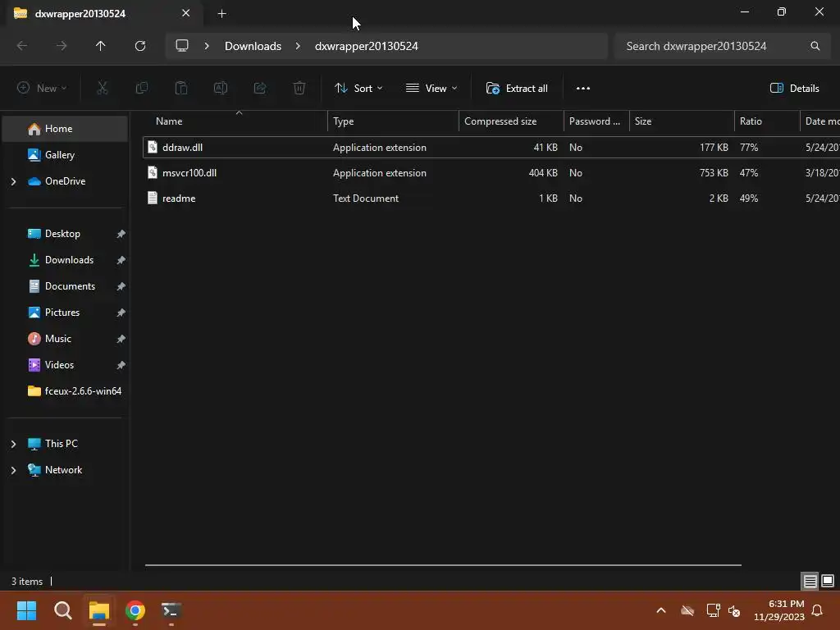Switch to large thumbnails view icon
This screenshot has height=630, width=840.
[x=828, y=581]
